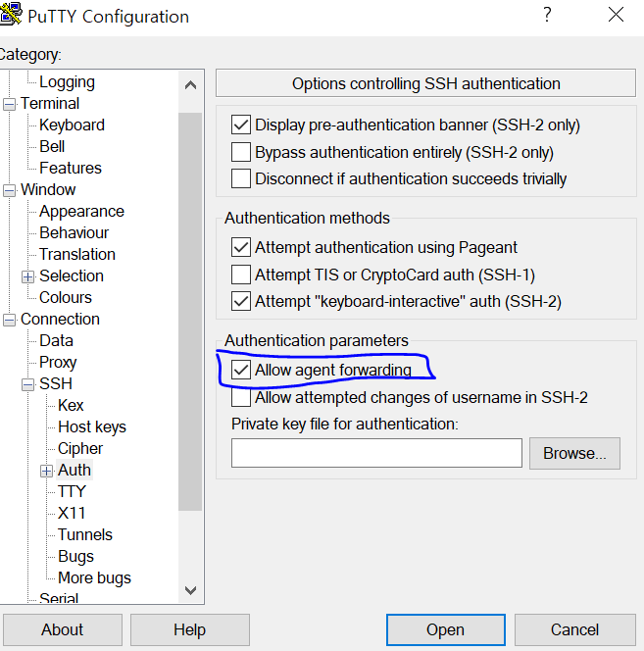Select the Host keys category

(92, 427)
